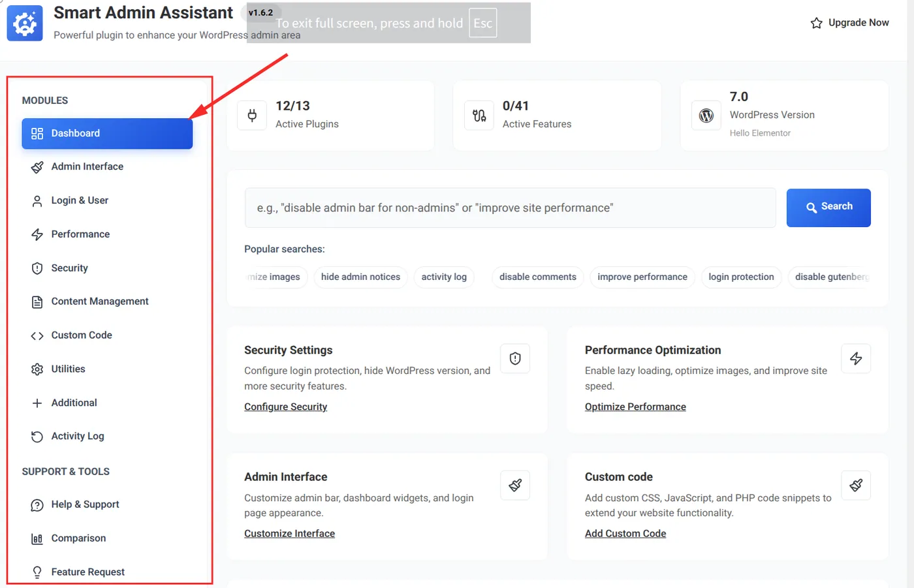Click the Dashboard grid icon in the sidebar

click(x=37, y=133)
